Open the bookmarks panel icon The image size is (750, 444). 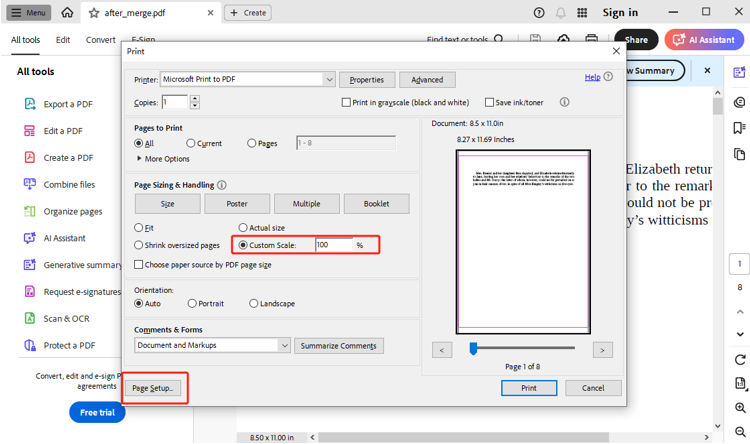739,128
